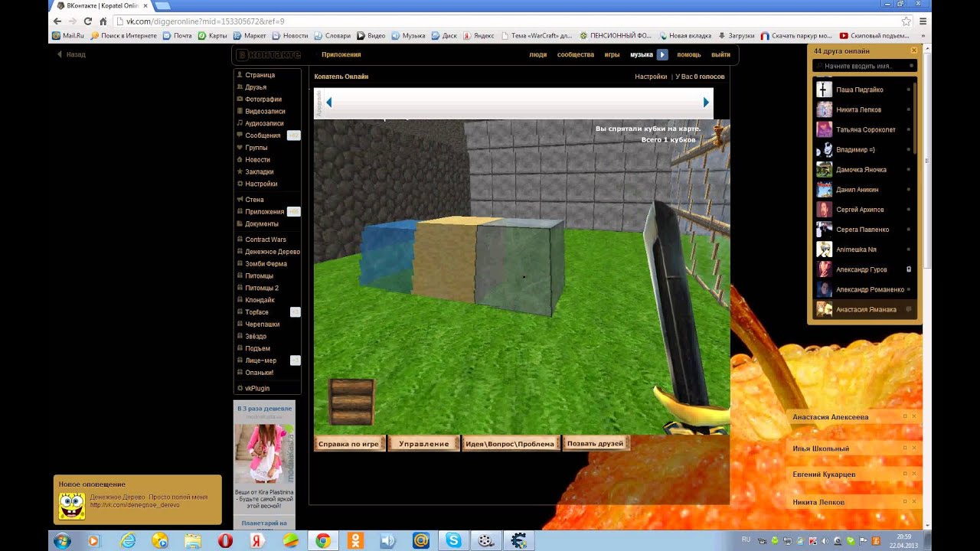Close the Никита Лепков chat tab
The height and width of the screenshot is (551, 980).
tap(913, 502)
